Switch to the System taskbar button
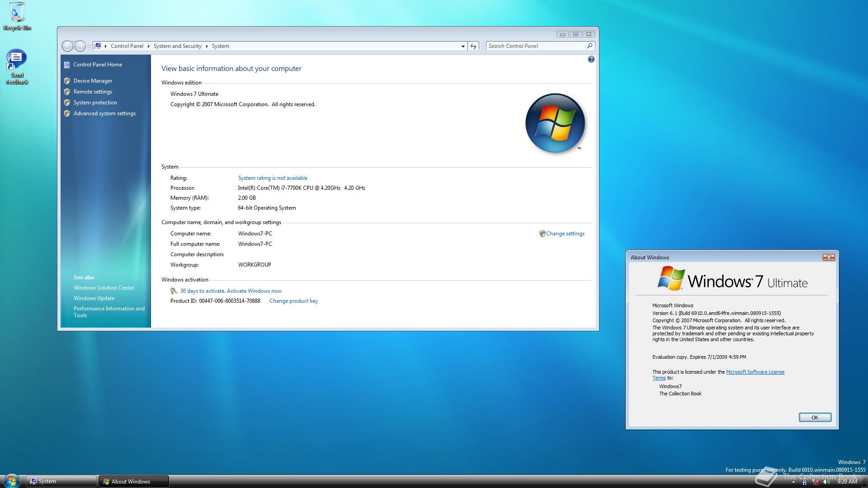868x488 pixels. click(x=61, y=481)
